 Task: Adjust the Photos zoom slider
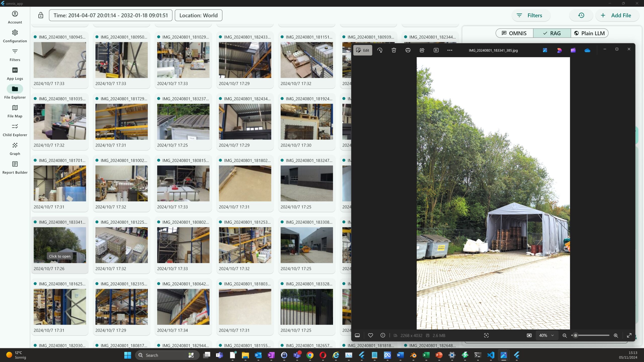[590, 335]
